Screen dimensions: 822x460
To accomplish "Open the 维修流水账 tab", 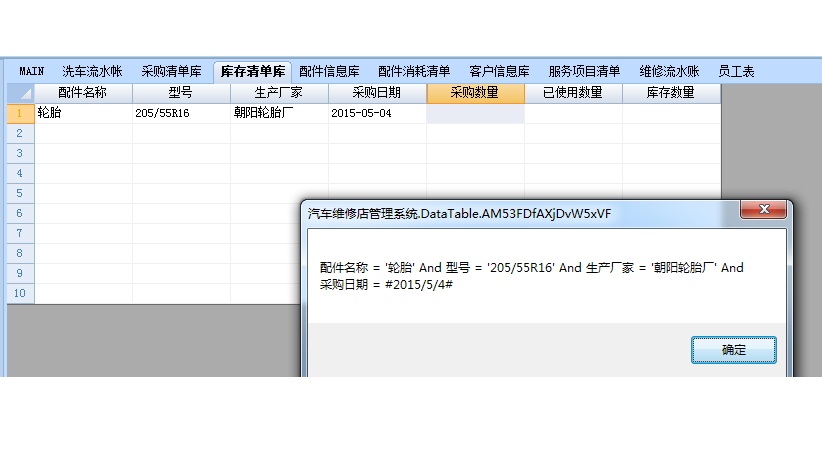I will click(669, 71).
